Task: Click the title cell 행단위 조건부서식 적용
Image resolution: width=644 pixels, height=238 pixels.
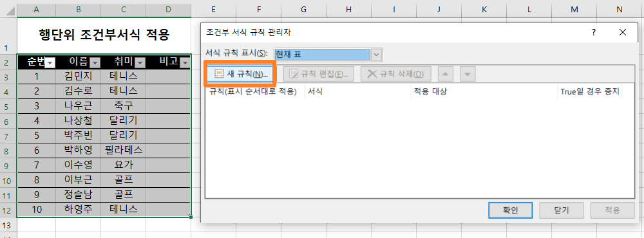Action: [x=104, y=35]
